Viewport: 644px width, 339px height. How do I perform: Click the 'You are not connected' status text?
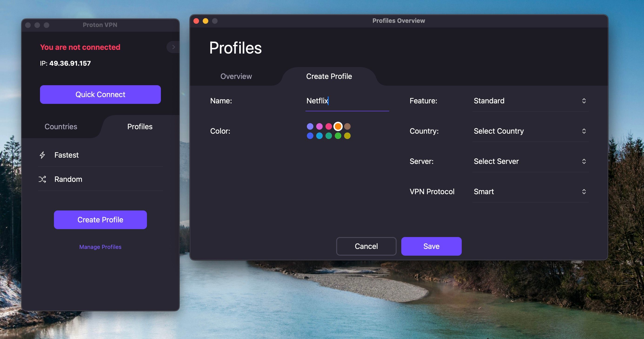[80, 47]
